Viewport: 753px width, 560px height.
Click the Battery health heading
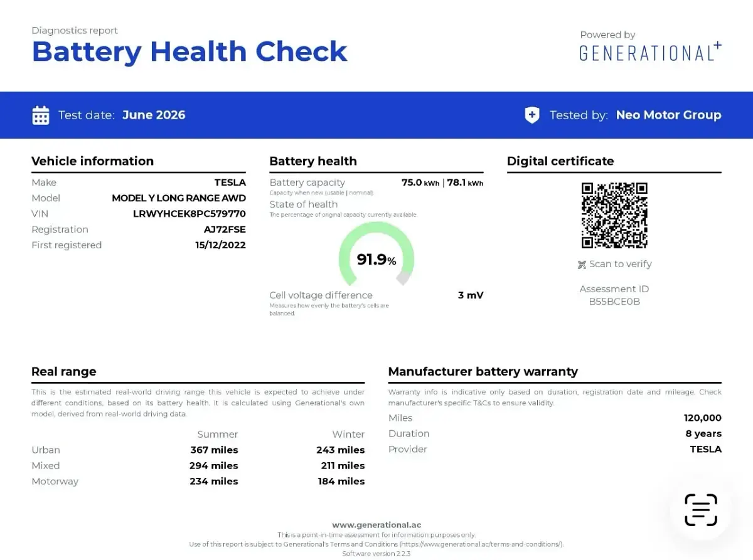(313, 161)
